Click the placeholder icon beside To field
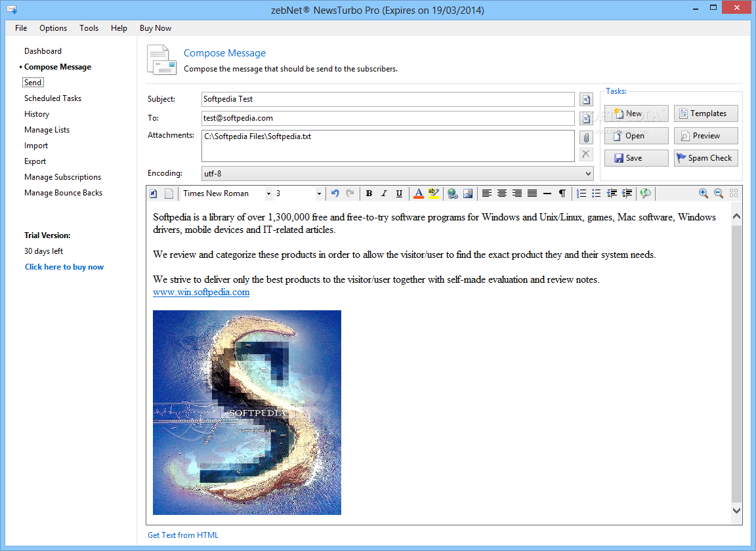The height and width of the screenshot is (551, 756). click(x=586, y=118)
